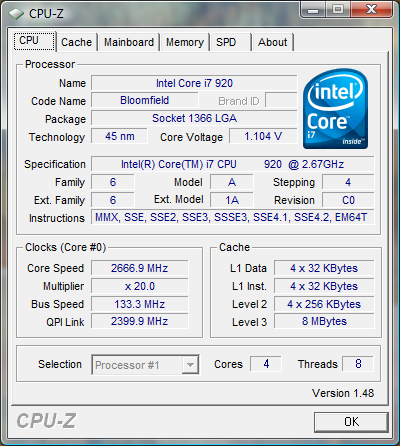Switch to the Mainboard tab

[129, 42]
